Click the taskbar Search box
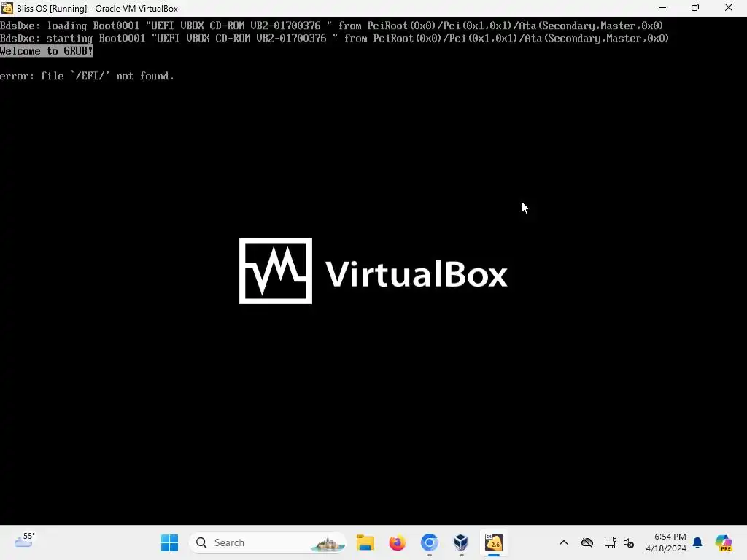Screen dimensions: 747x560 267,542
